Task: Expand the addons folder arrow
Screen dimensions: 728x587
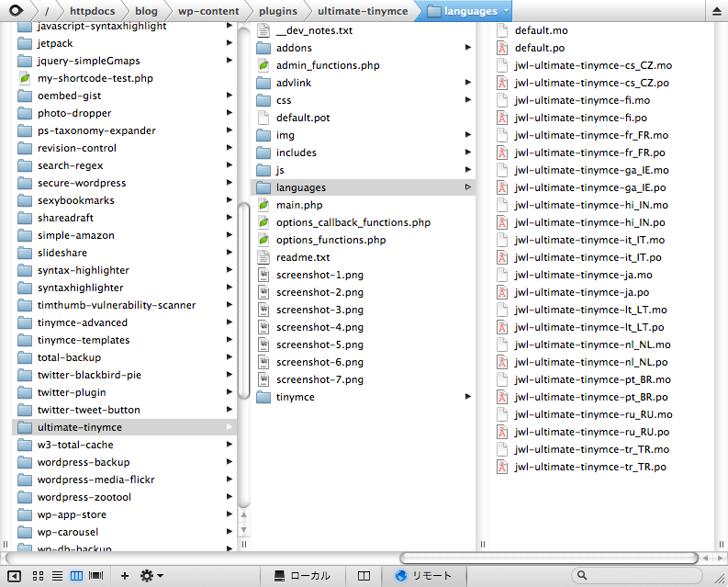Action: point(468,48)
